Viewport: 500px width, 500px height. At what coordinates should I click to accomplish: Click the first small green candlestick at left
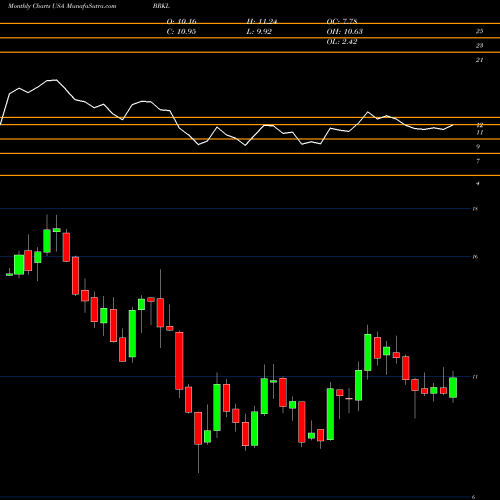[9, 274]
